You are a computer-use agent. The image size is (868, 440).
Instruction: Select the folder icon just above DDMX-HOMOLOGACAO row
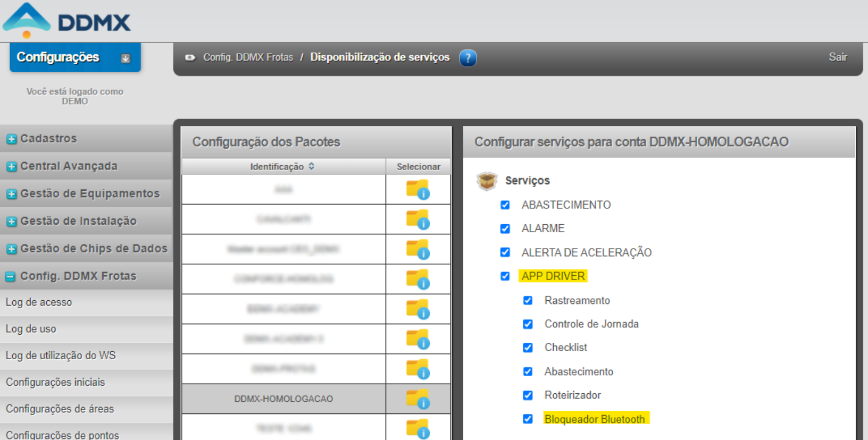pyautogui.click(x=418, y=369)
